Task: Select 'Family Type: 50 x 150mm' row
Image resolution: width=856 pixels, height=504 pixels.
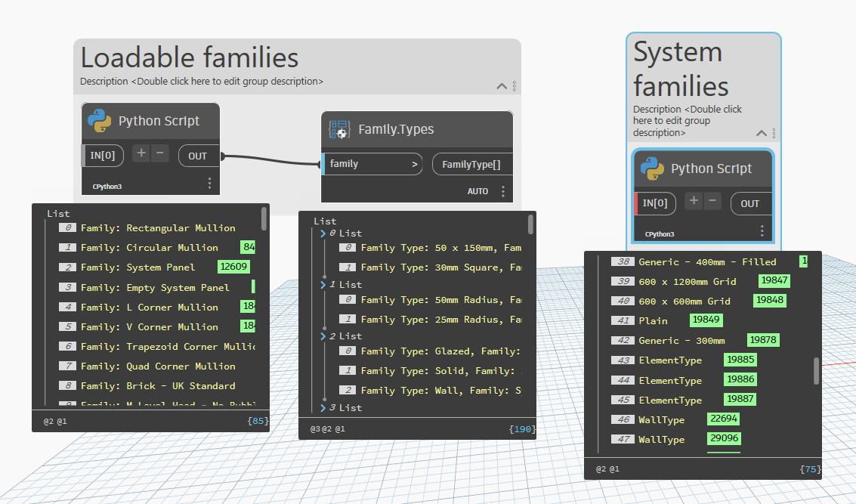Action: (x=441, y=247)
